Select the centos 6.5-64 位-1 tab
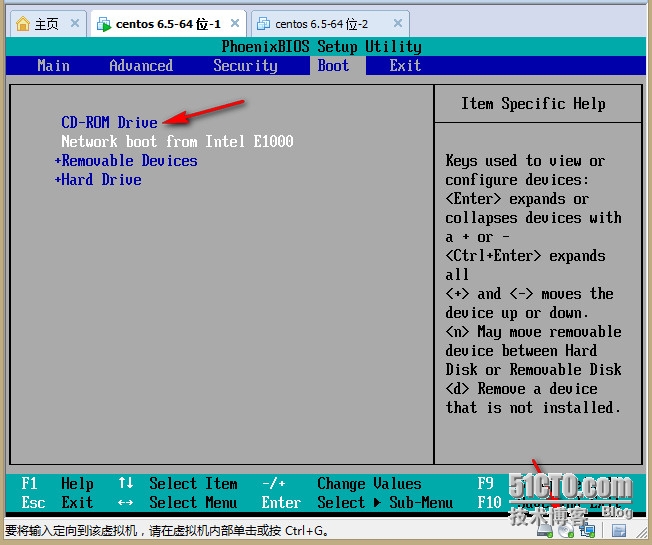This screenshot has width=652, height=545. pyautogui.click(x=168, y=24)
